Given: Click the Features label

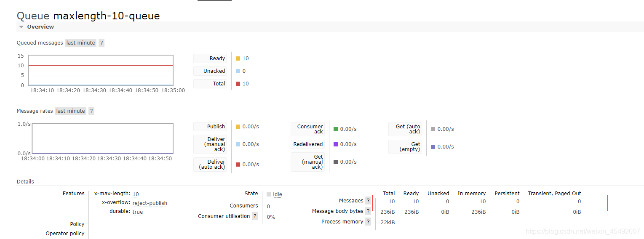Looking at the screenshot, I should coord(73,194).
